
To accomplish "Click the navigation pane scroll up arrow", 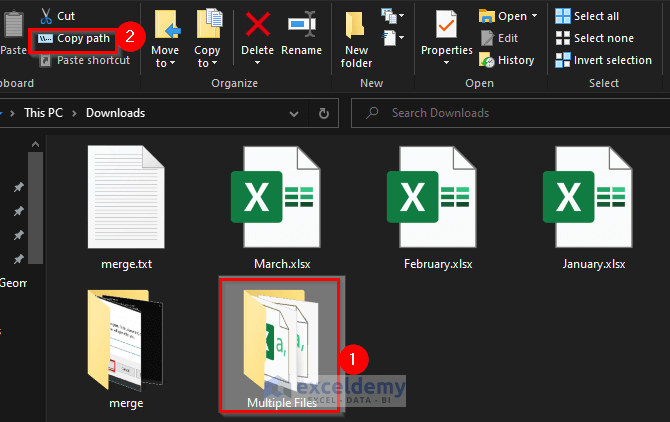I will tap(35, 144).
